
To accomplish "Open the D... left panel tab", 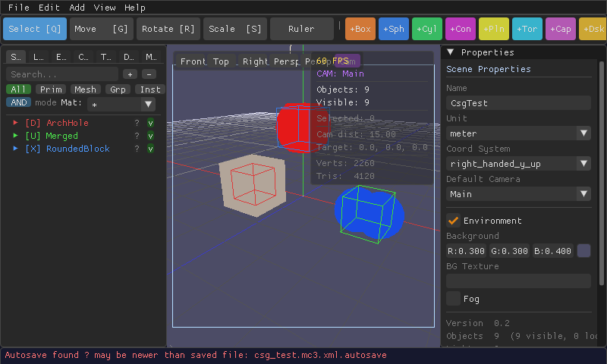I will click(x=128, y=57).
